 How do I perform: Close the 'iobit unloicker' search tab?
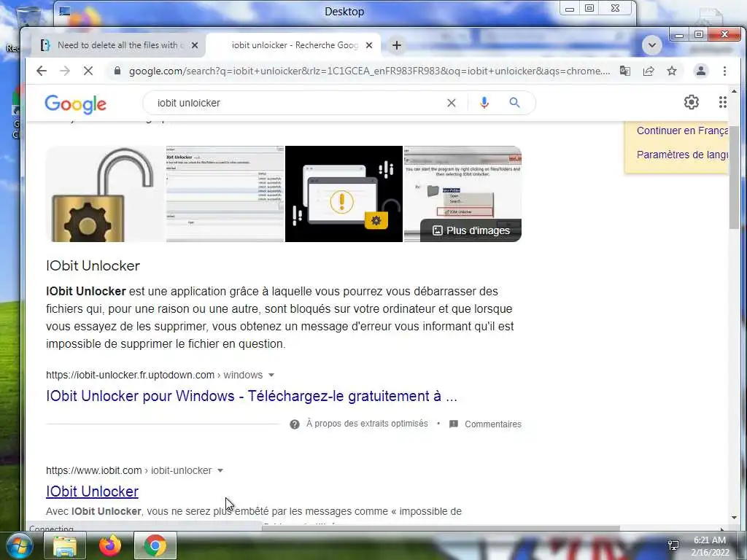point(368,45)
